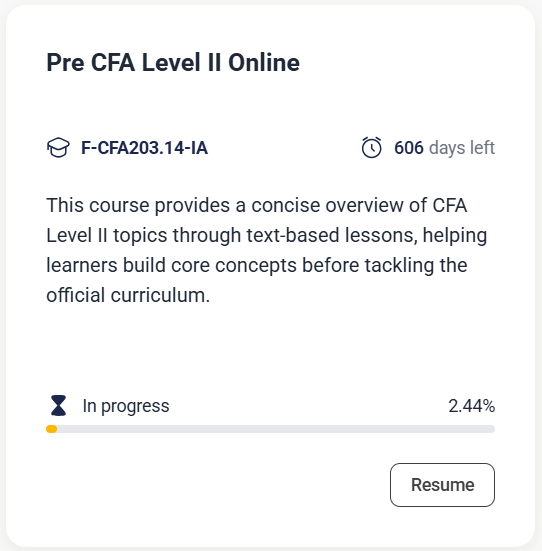Click the 2.44% completion percentage
The image size is (542, 551).
click(x=471, y=406)
